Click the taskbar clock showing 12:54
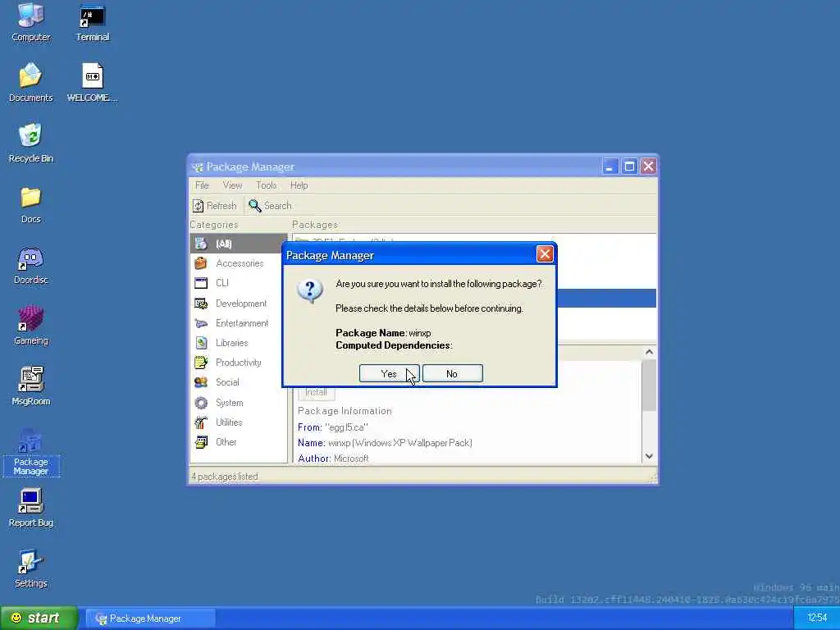 click(817, 618)
